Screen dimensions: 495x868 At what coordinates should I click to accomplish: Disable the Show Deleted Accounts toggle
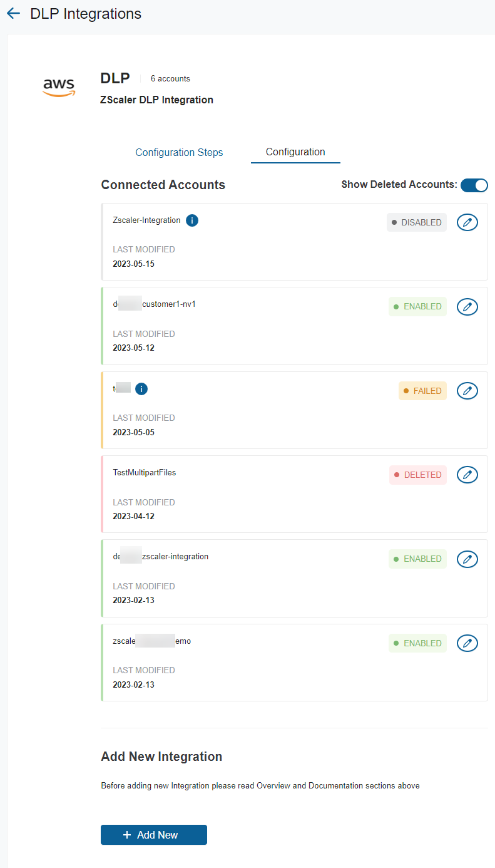[x=474, y=185]
